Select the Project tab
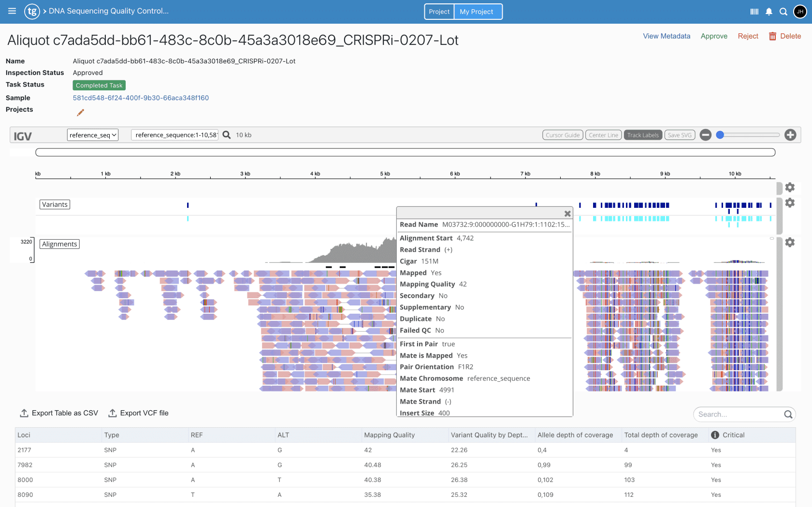 point(439,11)
